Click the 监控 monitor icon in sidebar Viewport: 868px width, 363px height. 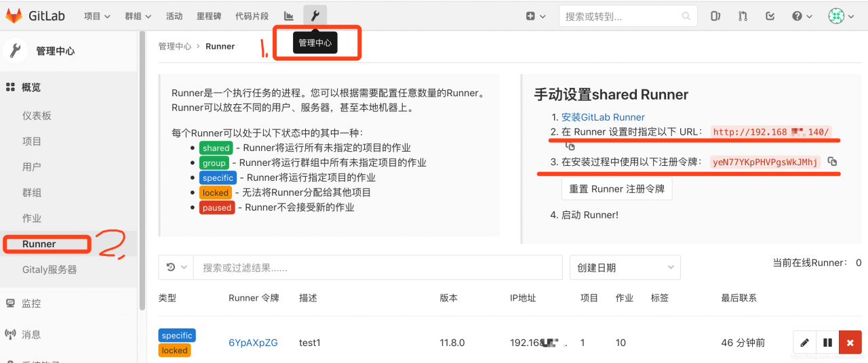pos(10,303)
